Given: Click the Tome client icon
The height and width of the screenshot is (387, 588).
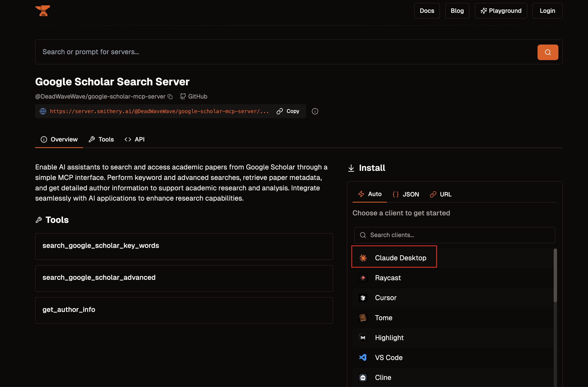Looking at the screenshot, I should 363,318.
